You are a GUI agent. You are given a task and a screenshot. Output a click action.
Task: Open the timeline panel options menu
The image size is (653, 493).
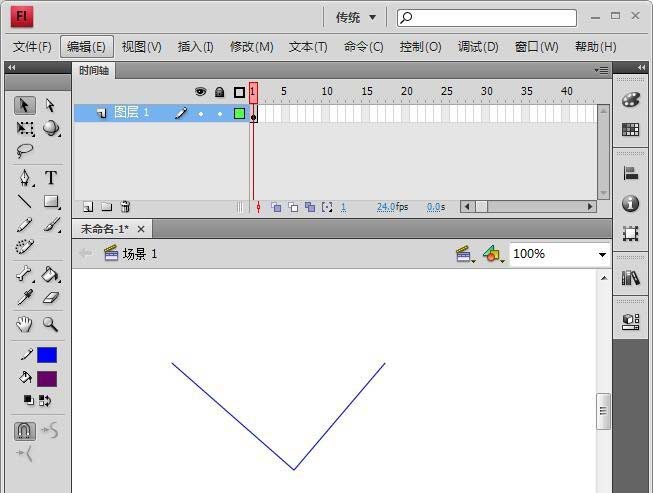coord(602,70)
